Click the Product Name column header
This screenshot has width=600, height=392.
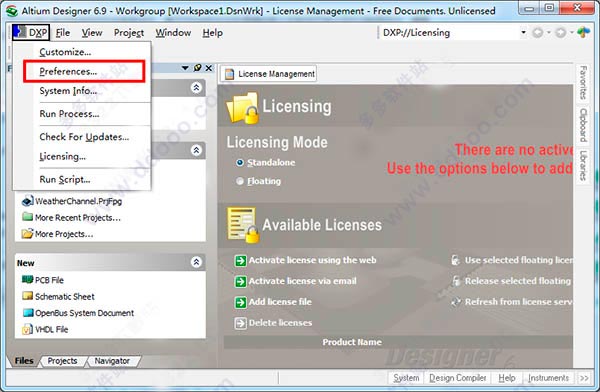pyautogui.click(x=352, y=342)
